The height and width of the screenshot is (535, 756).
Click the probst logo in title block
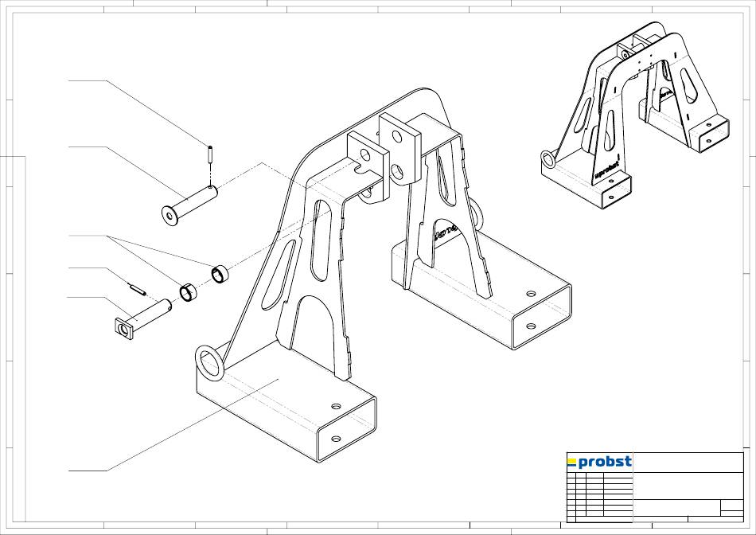coord(599,462)
